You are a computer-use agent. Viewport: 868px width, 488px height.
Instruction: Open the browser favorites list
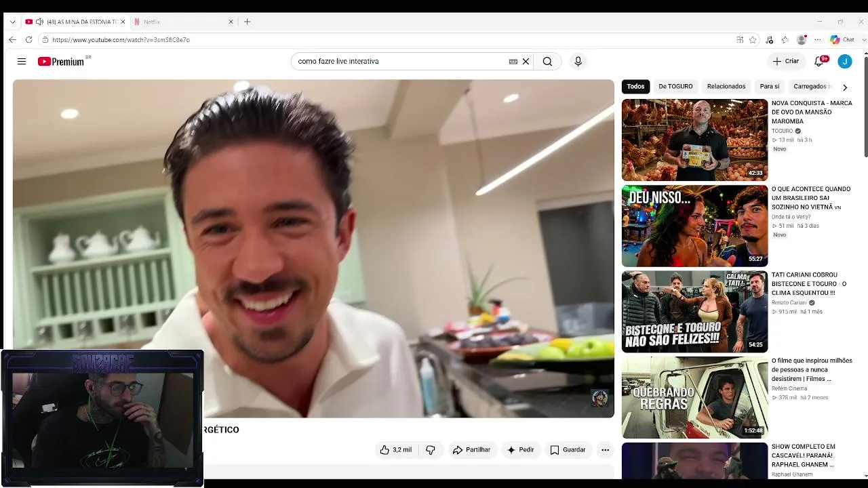pyautogui.click(x=785, y=40)
